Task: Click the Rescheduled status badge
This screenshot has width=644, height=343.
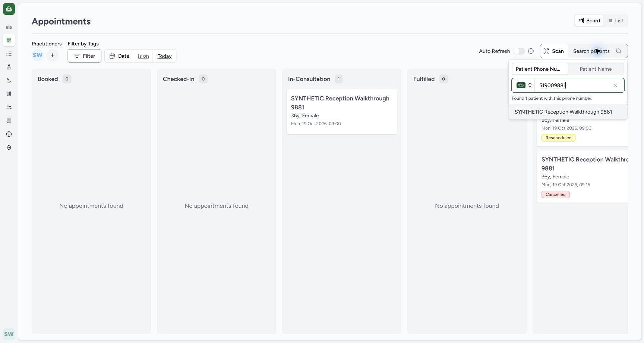Action: 558,138
